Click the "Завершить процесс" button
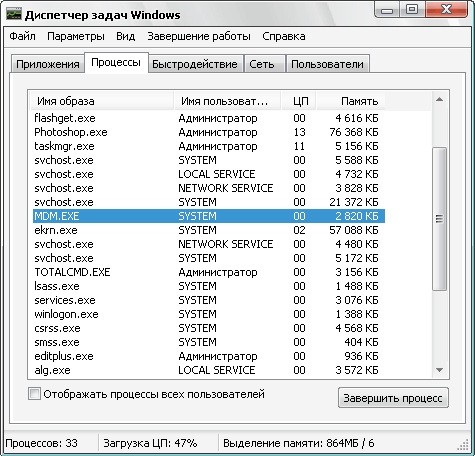 [x=393, y=398]
